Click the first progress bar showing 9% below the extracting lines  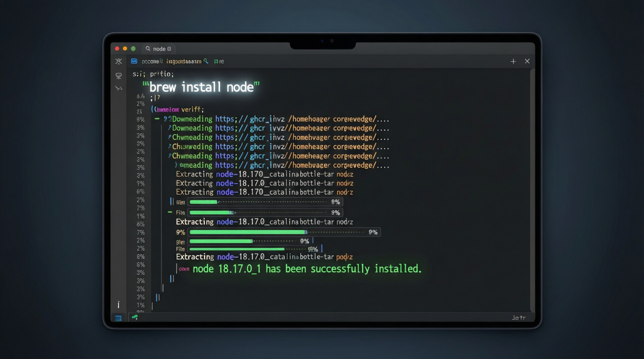pyautogui.click(x=265, y=202)
